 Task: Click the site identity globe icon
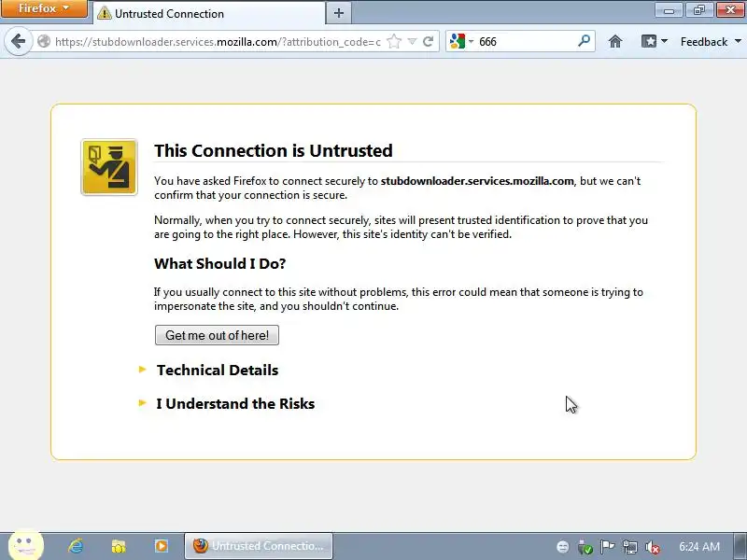click(44, 41)
